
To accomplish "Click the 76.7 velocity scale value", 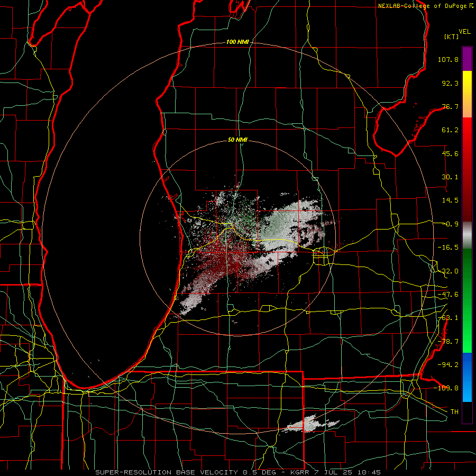I will pyautogui.click(x=450, y=106).
